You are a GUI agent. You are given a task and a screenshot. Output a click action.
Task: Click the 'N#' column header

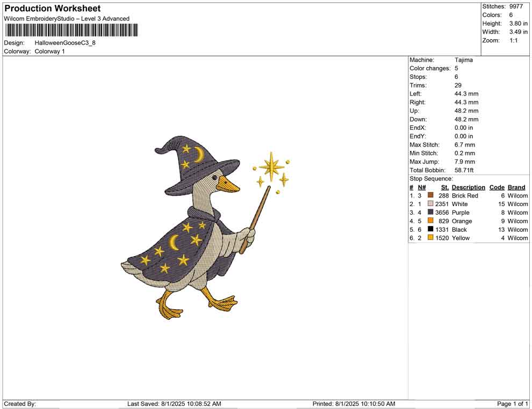(x=422, y=187)
